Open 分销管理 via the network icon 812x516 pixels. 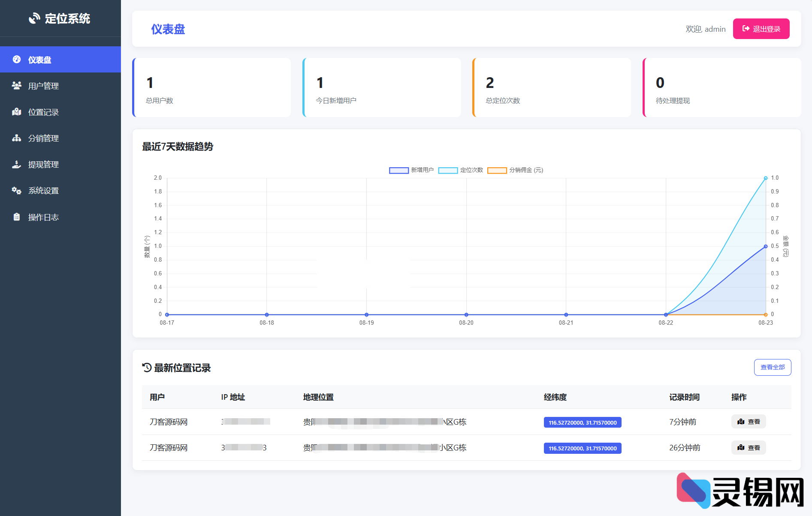pos(16,138)
